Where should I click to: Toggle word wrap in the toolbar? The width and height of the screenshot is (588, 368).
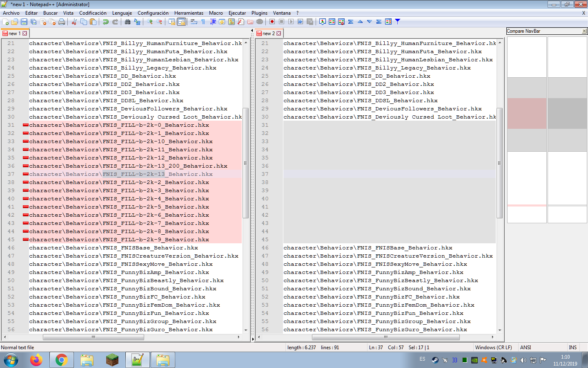pyautogui.click(x=194, y=22)
